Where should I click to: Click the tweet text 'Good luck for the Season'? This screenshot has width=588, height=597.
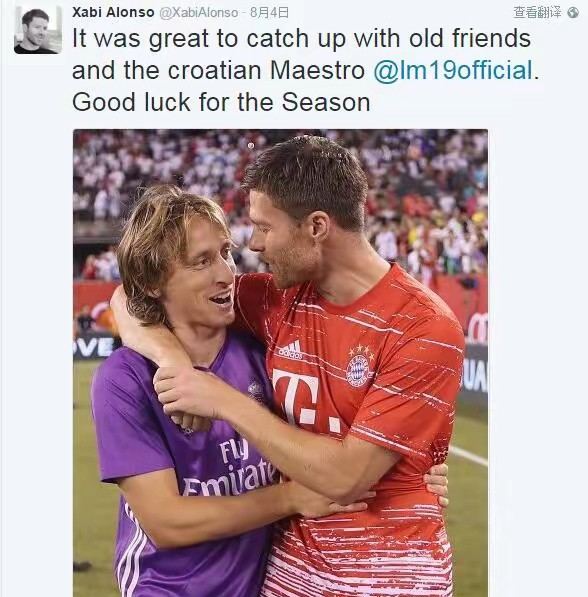click(221, 102)
